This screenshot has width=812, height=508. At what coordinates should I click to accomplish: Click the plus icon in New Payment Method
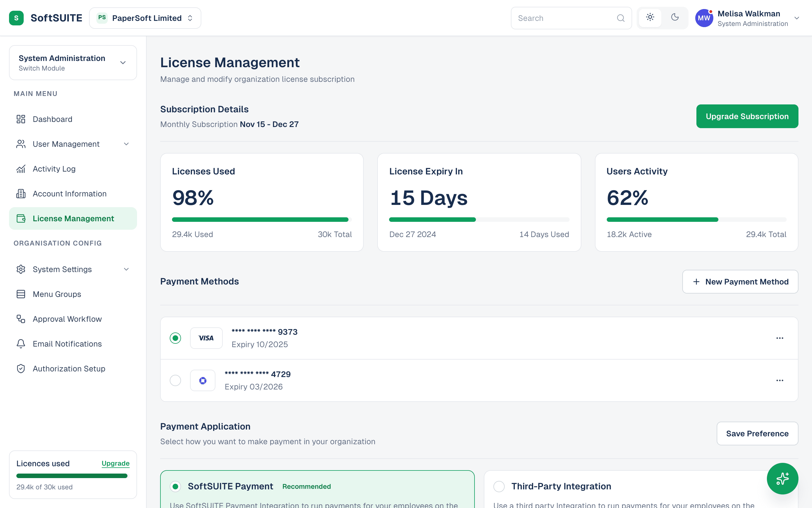[696, 282]
